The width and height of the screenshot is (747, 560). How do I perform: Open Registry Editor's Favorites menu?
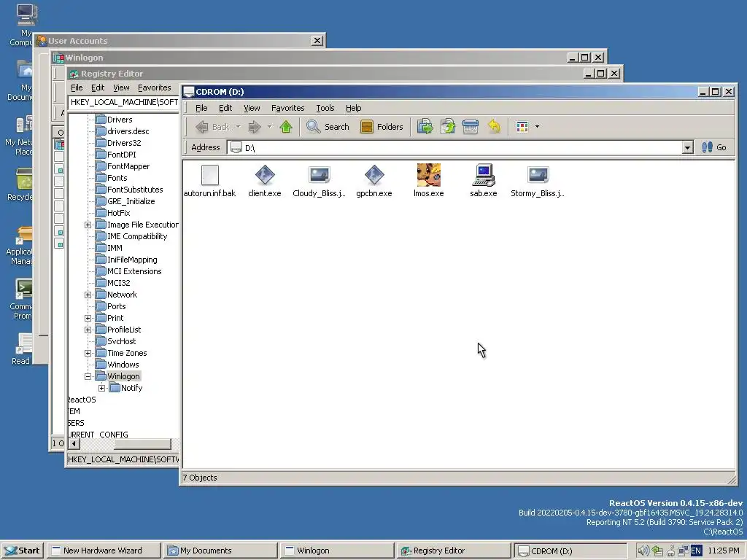click(155, 87)
